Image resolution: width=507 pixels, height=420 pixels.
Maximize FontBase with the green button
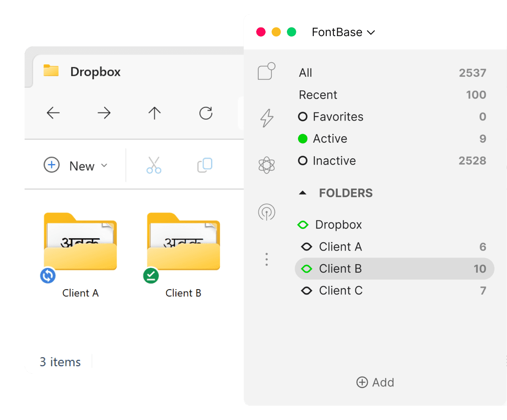coord(291,32)
